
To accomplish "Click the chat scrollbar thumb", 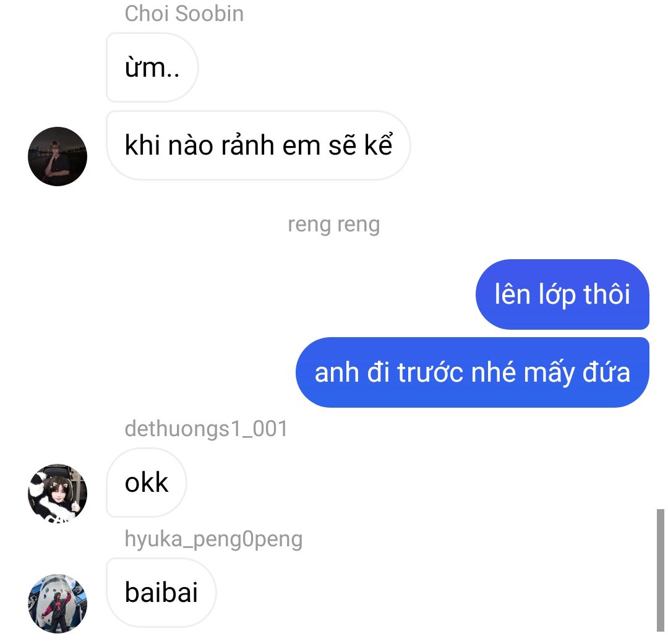I will tap(661, 570).
